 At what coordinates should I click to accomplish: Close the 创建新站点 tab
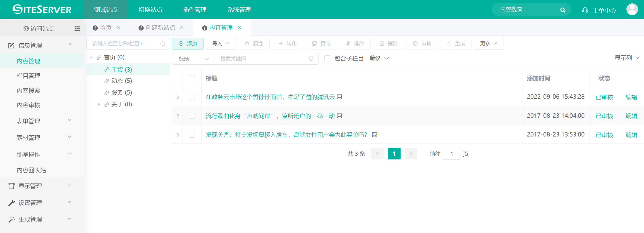pyautogui.click(x=182, y=27)
